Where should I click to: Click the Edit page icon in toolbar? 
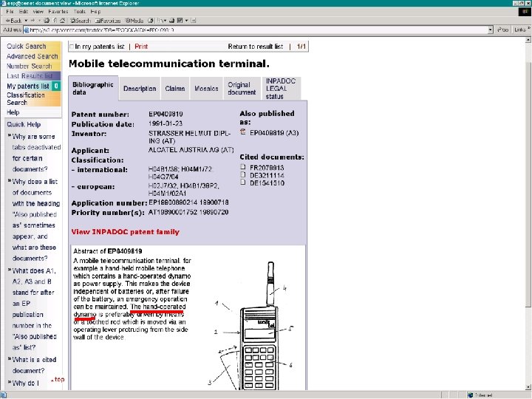[x=180, y=21]
